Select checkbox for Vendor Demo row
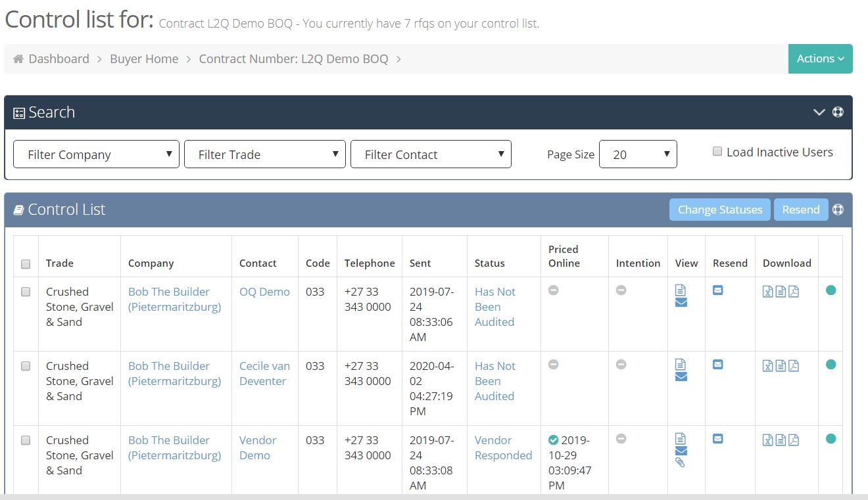This screenshot has width=868, height=500. (26, 440)
